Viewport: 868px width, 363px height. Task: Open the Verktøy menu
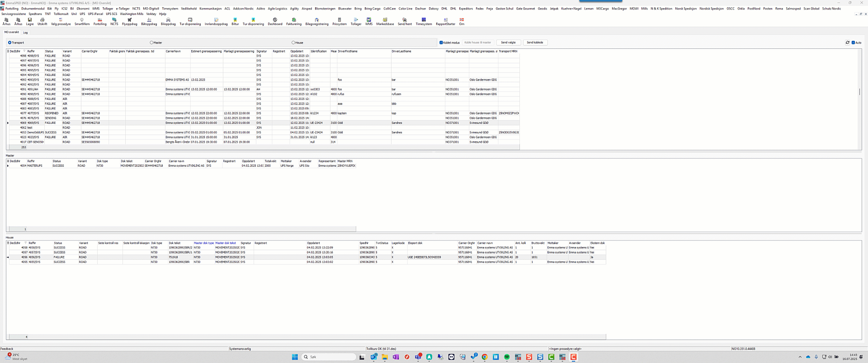click(151, 14)
